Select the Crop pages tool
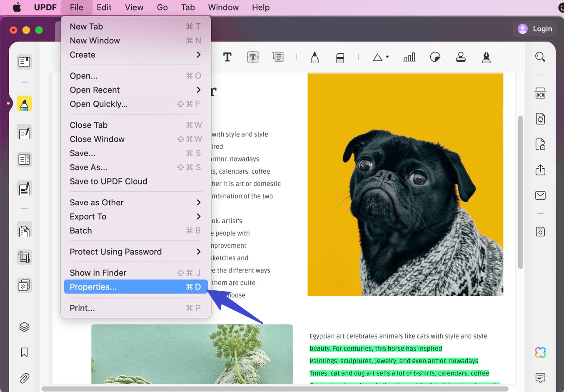 pyautogui.click(x=24, y=257)
